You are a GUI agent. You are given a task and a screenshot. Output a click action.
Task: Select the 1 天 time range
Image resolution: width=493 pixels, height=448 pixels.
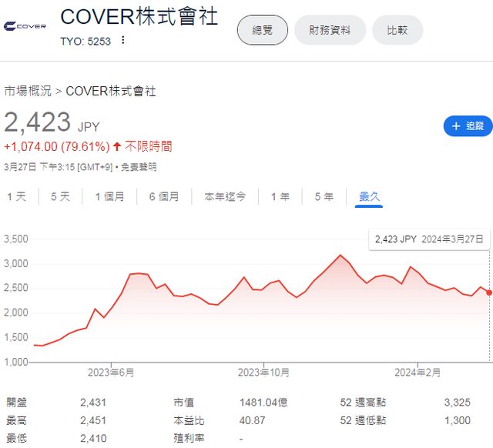(x=16, y=196)
